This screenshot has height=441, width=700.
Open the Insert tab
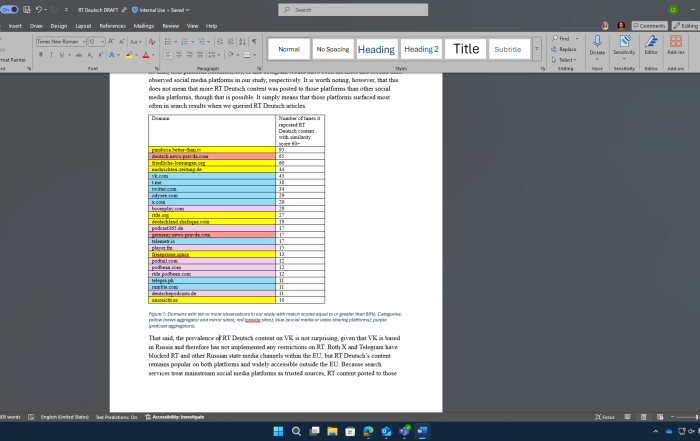[x=15, y=26]
